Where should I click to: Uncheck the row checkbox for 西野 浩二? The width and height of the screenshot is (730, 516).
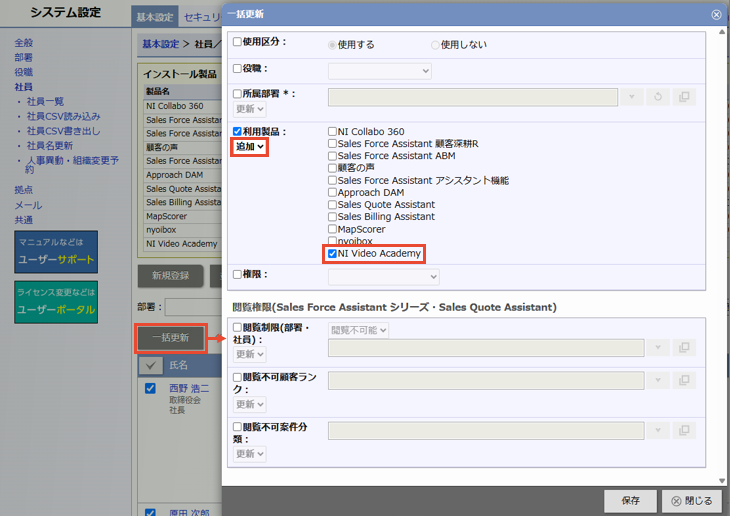150,388
